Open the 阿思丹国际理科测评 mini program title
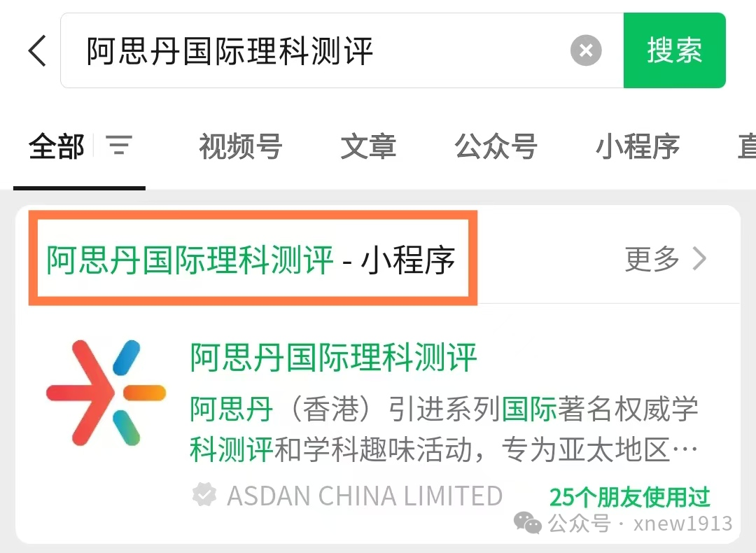 click(x=333, y=357)
